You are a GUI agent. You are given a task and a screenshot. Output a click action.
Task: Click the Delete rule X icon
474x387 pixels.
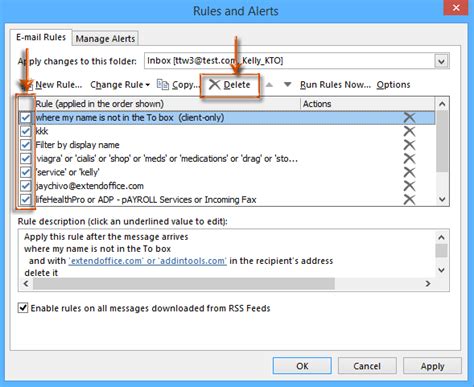point(215,85)
